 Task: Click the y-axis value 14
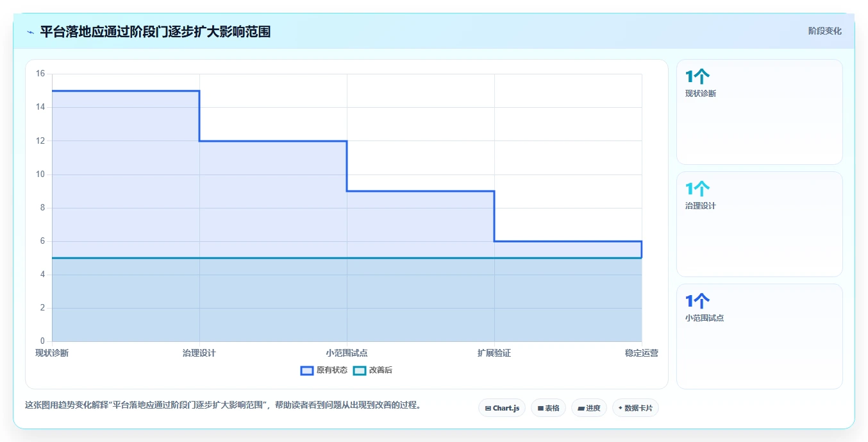40,107
